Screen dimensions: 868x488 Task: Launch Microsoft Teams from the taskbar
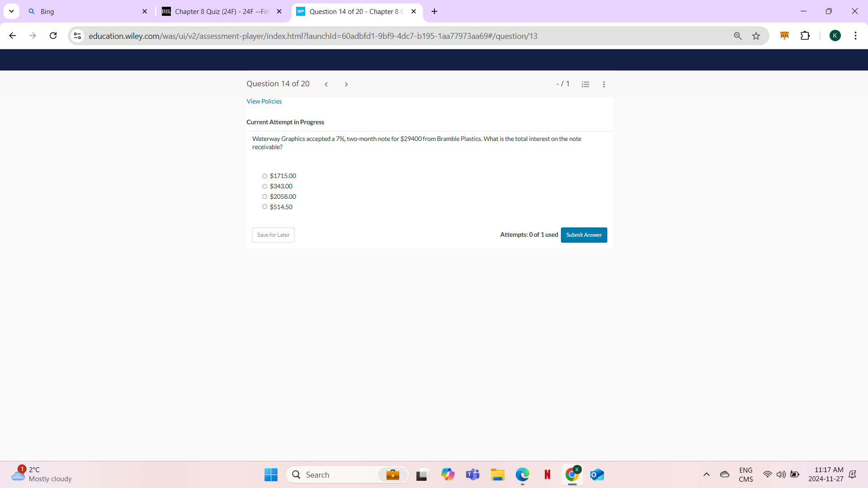coord(472,474)
